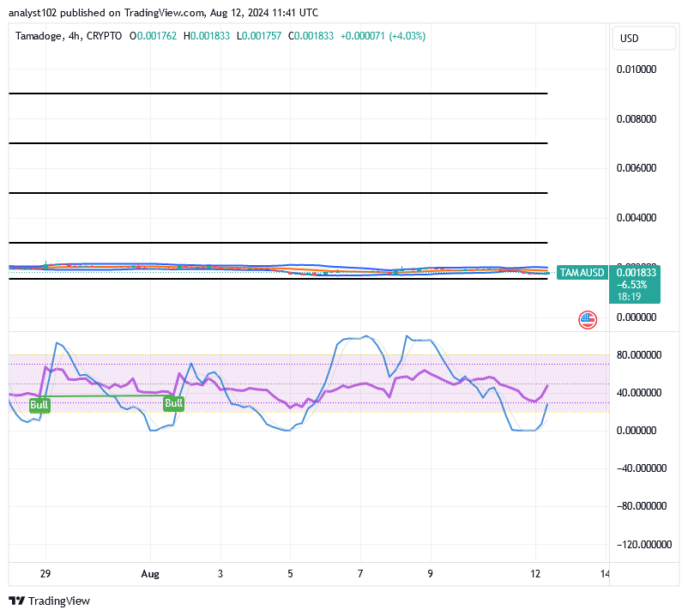The height and width of the screenshot is (616, 688).
Task: Click the TradingView logo icon bottom left
Action: [x=15, y=601]
